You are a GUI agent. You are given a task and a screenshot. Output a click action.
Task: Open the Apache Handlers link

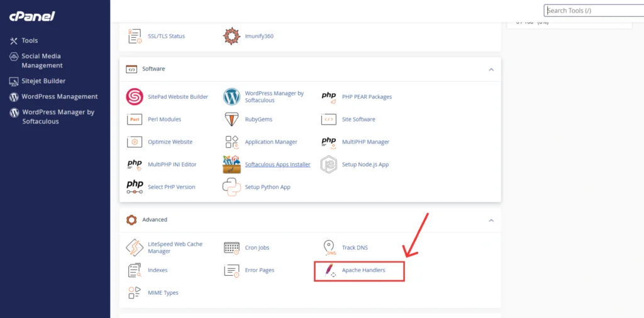pyautogui.click(x=364, y=270)
